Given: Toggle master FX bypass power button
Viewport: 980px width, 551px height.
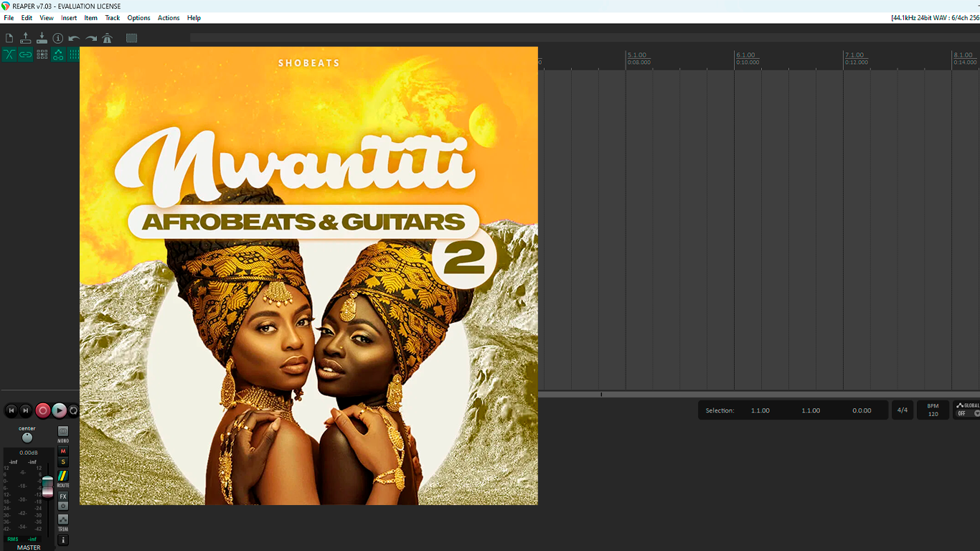Looking at the screenshot, I should click(63, 506).
